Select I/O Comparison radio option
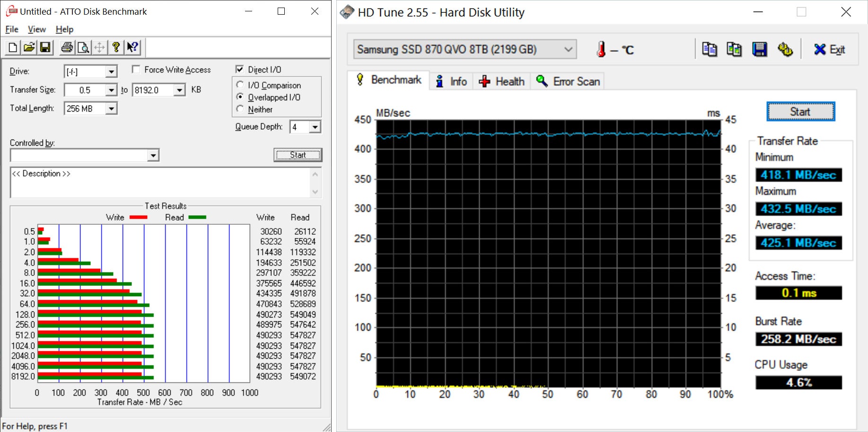 pyautogui.click(x=240, y=85)
